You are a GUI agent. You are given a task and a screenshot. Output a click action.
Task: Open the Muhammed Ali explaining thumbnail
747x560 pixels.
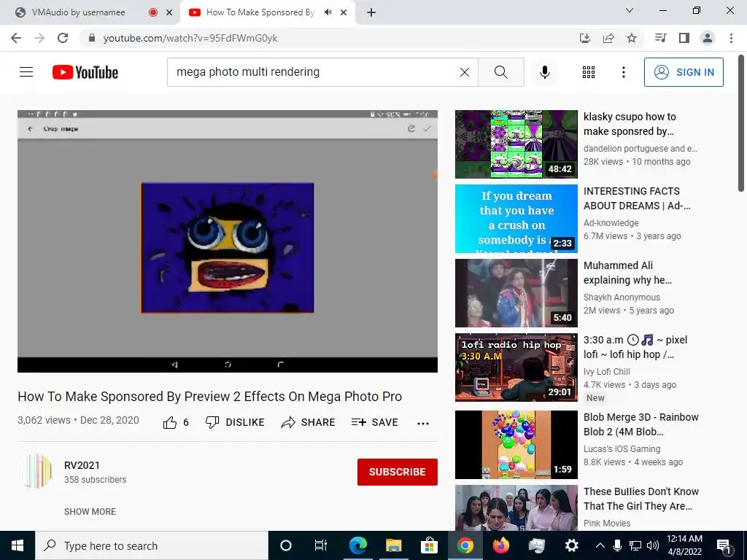coord(516,293)
